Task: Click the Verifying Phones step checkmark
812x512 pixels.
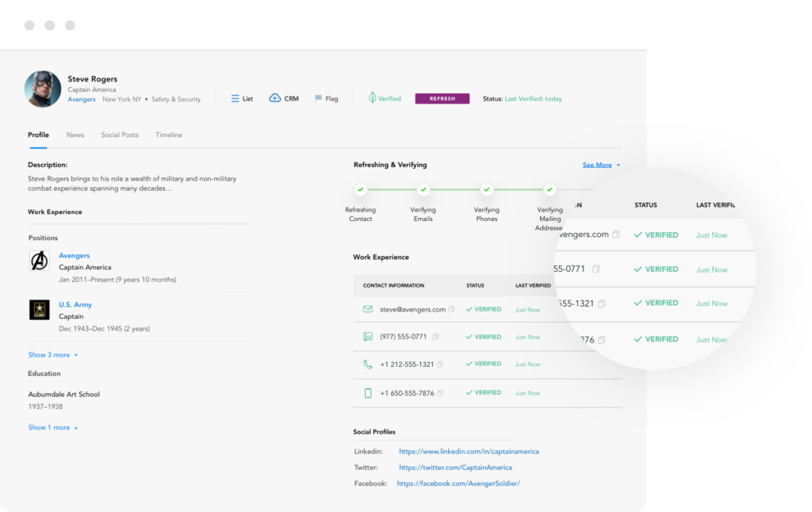Action: [487, 189]
